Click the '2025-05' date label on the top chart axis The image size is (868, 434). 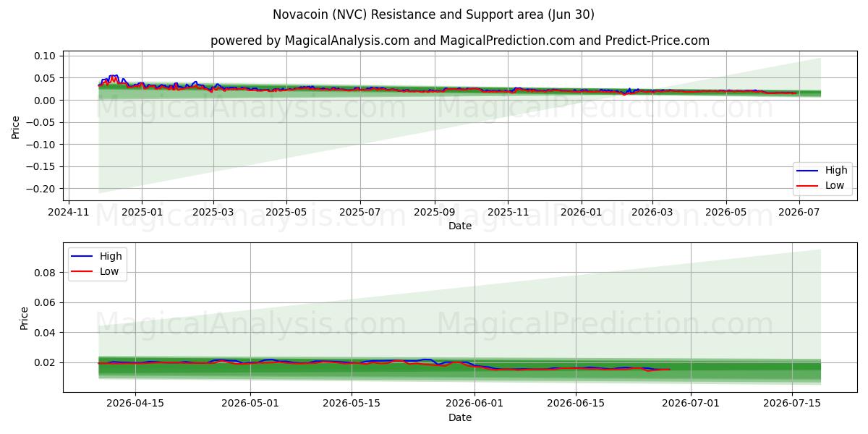286,212
